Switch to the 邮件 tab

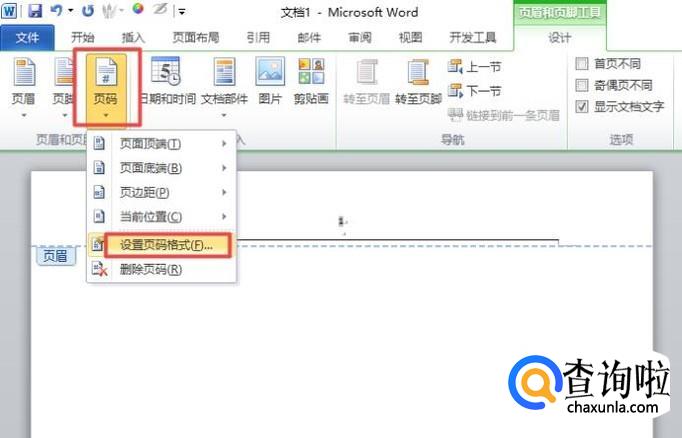coord(309,38)
